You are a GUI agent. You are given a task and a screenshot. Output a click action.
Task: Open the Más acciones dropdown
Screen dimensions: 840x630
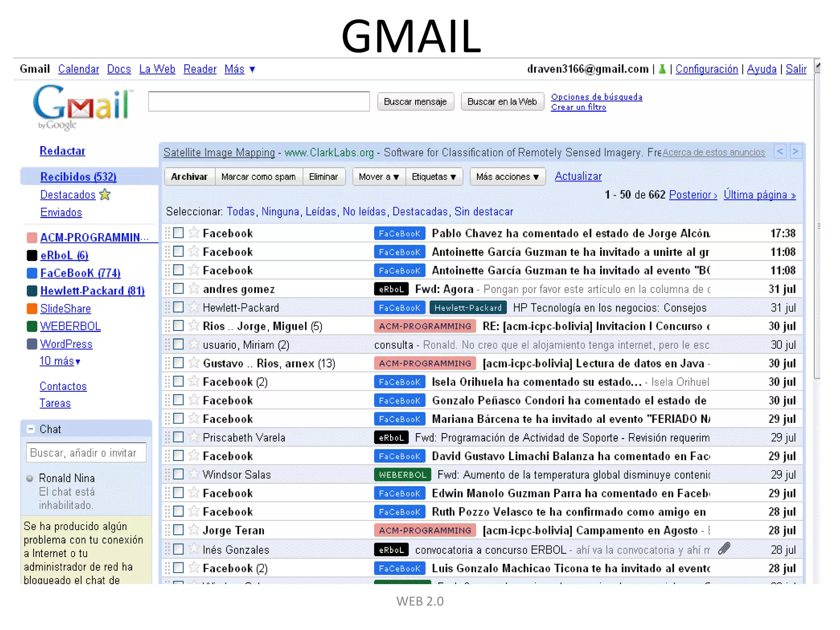508,177
